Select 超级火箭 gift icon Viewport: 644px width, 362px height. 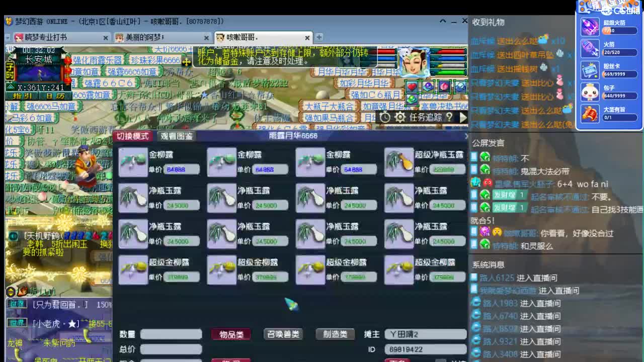click(x=589, y=27)
